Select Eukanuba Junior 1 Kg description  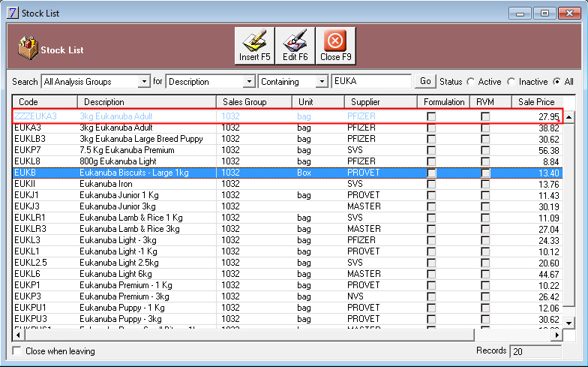click(118, 195)
